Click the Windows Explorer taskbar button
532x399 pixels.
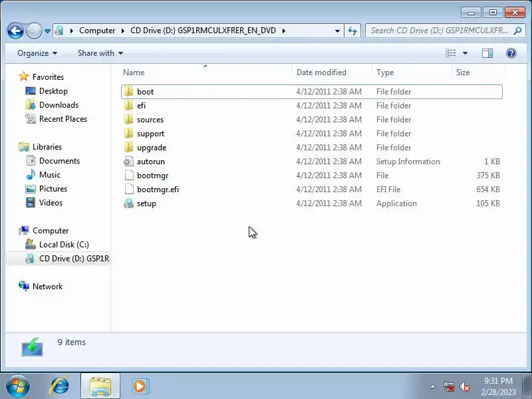coord(100,386)
